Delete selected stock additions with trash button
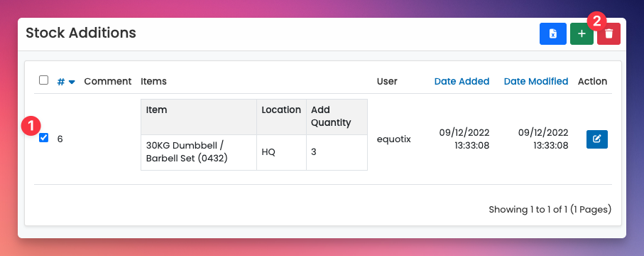Screen dimensions: 644x256 (x=608, y=33)
